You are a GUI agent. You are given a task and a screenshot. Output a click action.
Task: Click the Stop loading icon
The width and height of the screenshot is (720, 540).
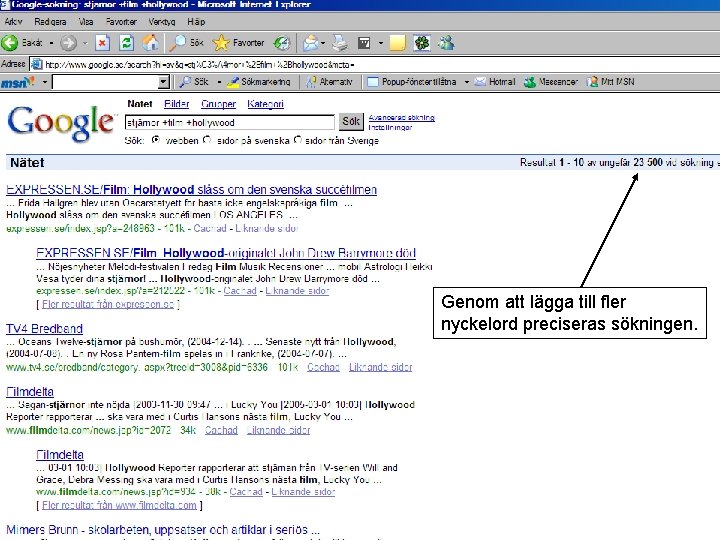pos(102,43)
